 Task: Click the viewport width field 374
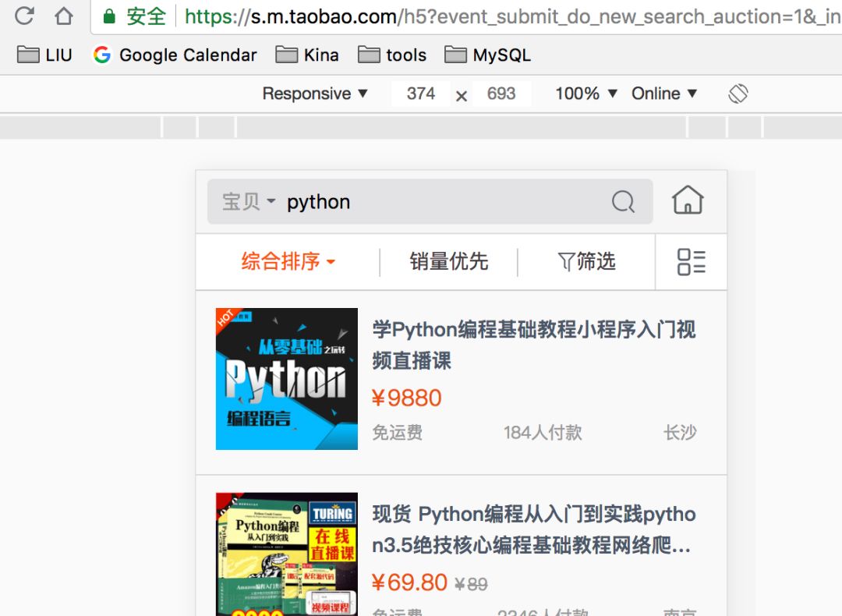[421, 94]
